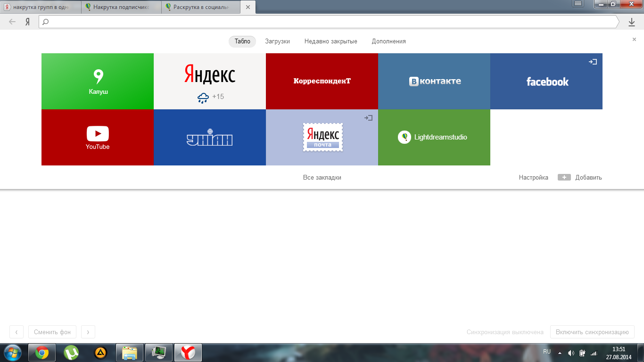Show hidden tray icons arrow

[x=560, y=353]
